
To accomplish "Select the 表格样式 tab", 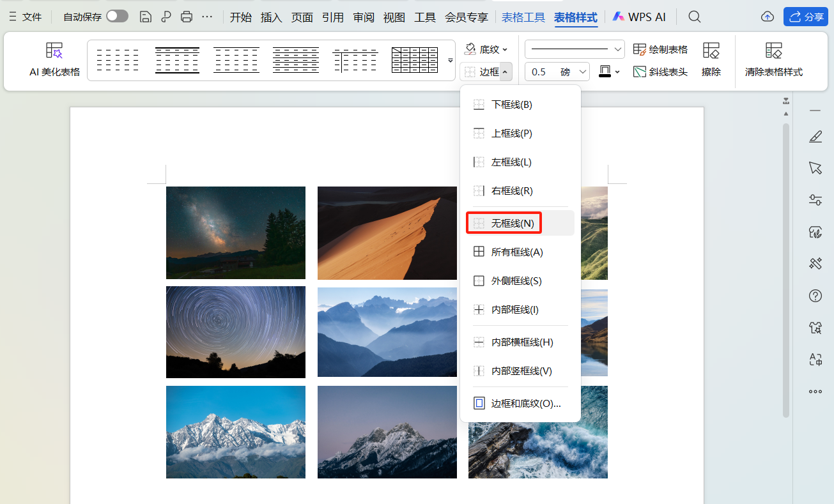I will point(576,17).
